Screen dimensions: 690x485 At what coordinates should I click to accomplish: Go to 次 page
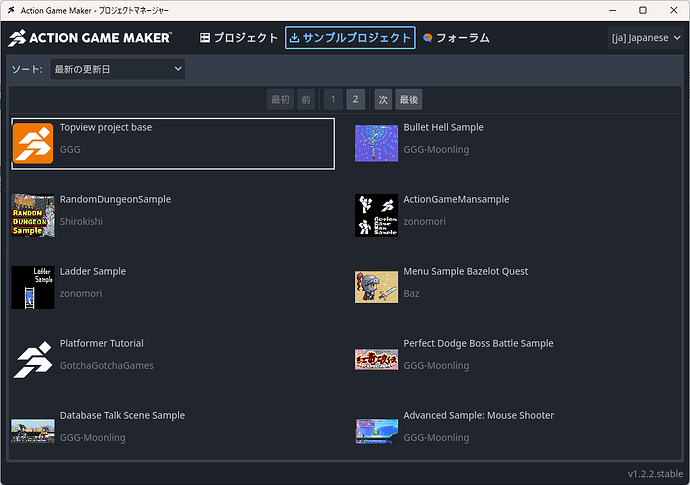pyautogui.click(x=383, y=99)
